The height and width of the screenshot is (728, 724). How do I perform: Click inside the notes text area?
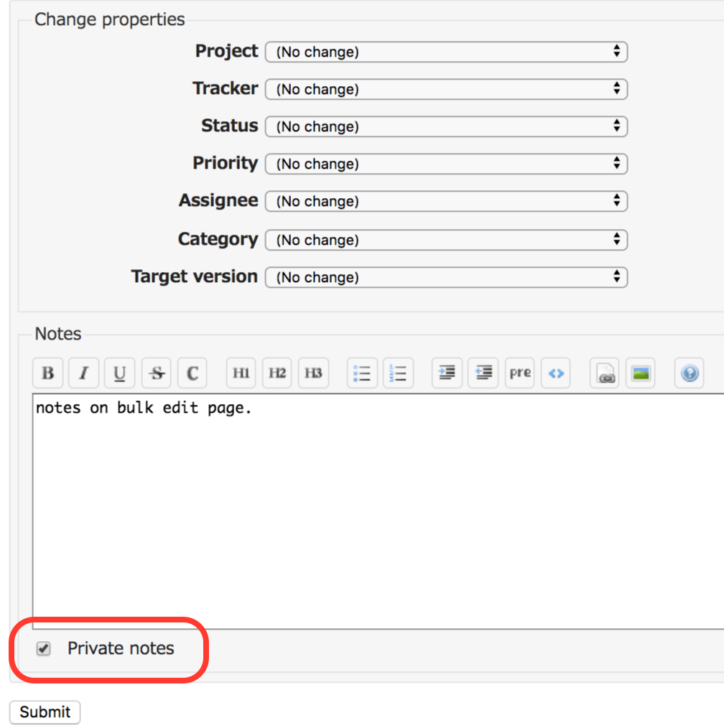coord(378,511)
